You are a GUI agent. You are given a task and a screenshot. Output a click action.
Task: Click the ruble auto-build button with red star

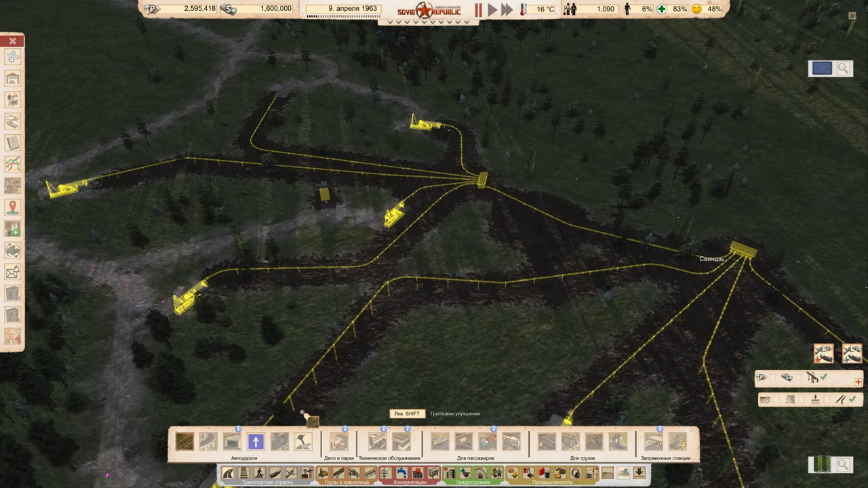tap(823, 353)
